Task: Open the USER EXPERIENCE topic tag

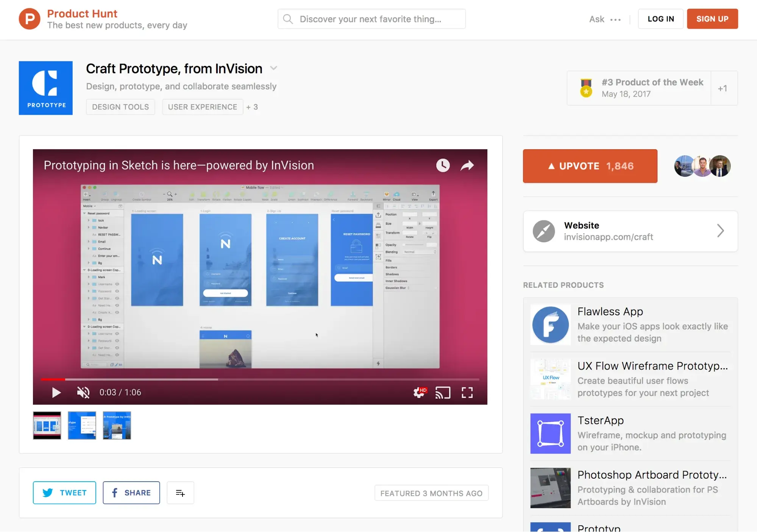Action: coord(203,107)
